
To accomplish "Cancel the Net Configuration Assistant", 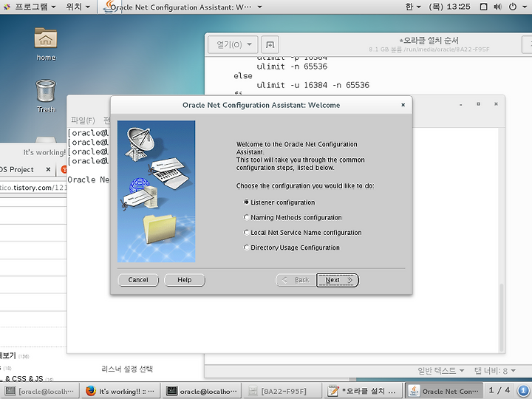I will tap(138, 280).
